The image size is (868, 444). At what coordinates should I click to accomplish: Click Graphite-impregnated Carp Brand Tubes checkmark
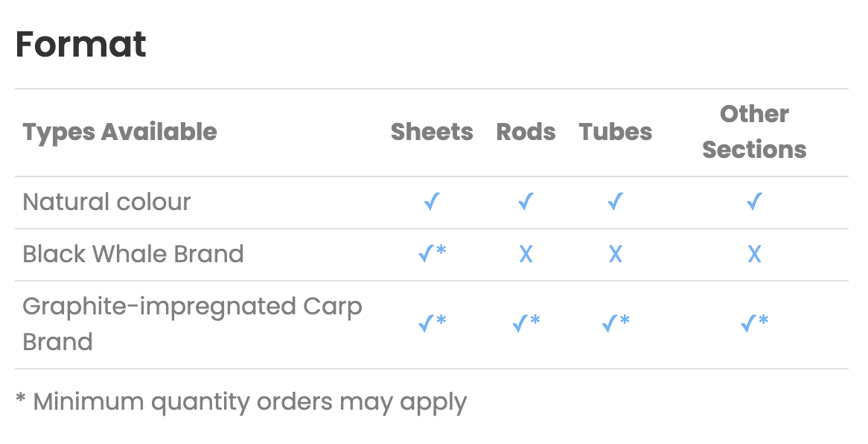point(615,323)
